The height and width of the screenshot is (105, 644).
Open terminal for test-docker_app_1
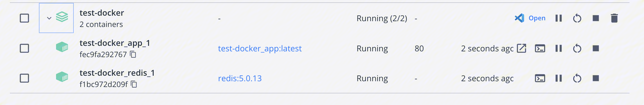540,48
